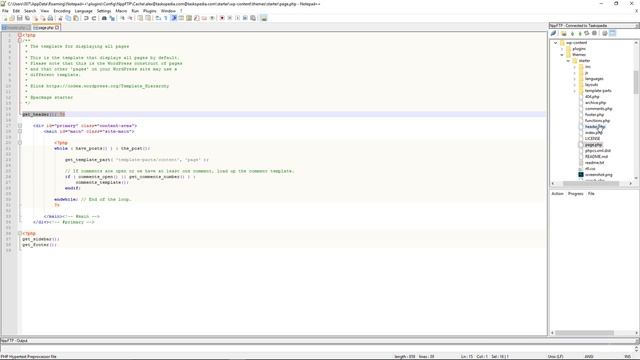
Task: Toggle the indent guide toolbar icon
Action: pyautogui.click(x=174, y=18)
